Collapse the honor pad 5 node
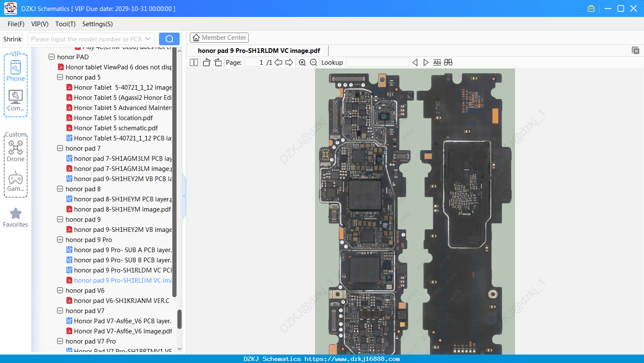This screenshot has width=644, height=363. click(60, 77)
